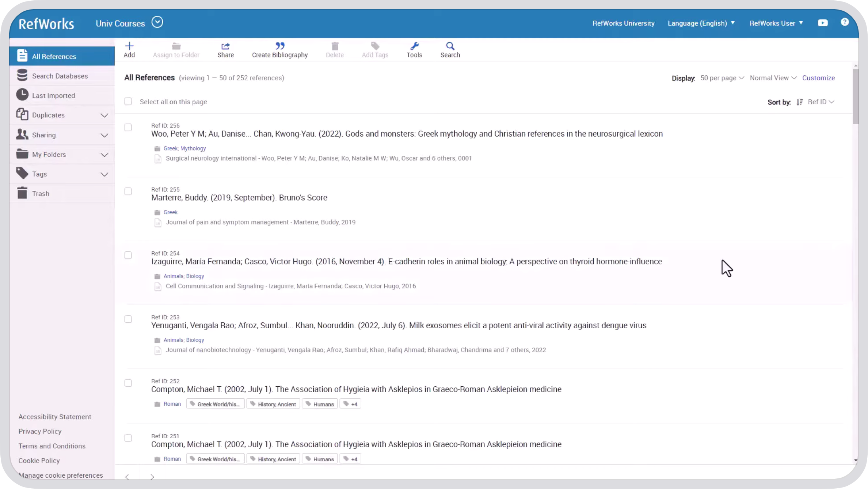Open the YouTube video icon

(x=822, y=23)
